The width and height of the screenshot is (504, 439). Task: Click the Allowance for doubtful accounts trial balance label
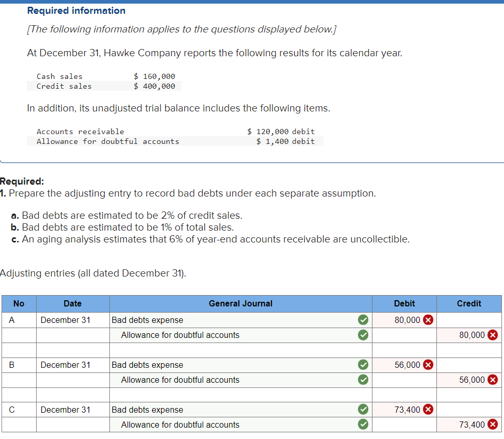pyautogui.click(x=108, y=141)
